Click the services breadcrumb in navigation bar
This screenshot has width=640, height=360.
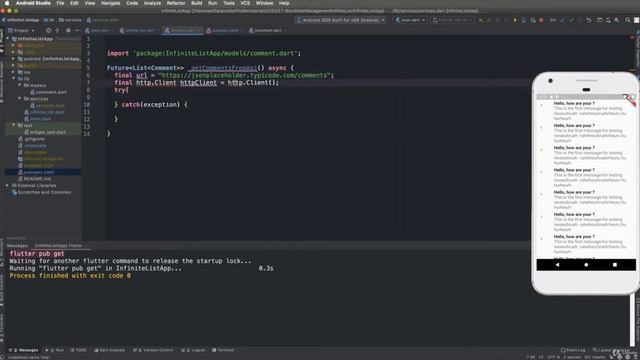tap(70, 20)
